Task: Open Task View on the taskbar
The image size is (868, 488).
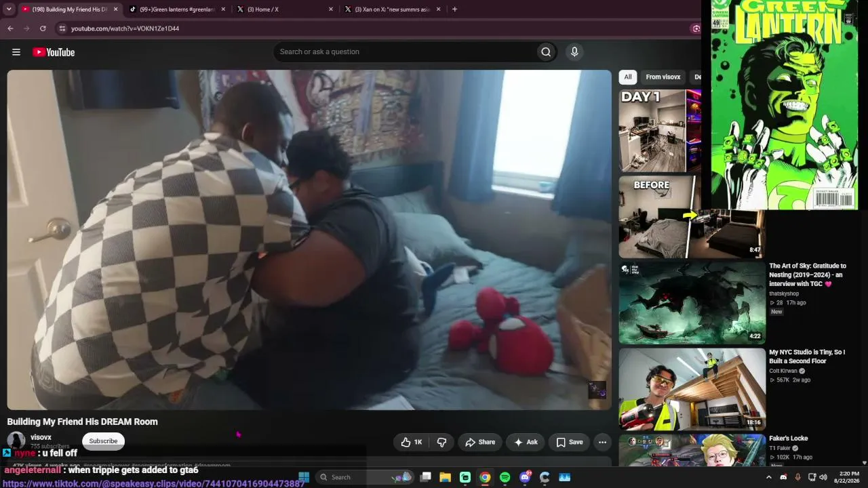Action: 425,477
